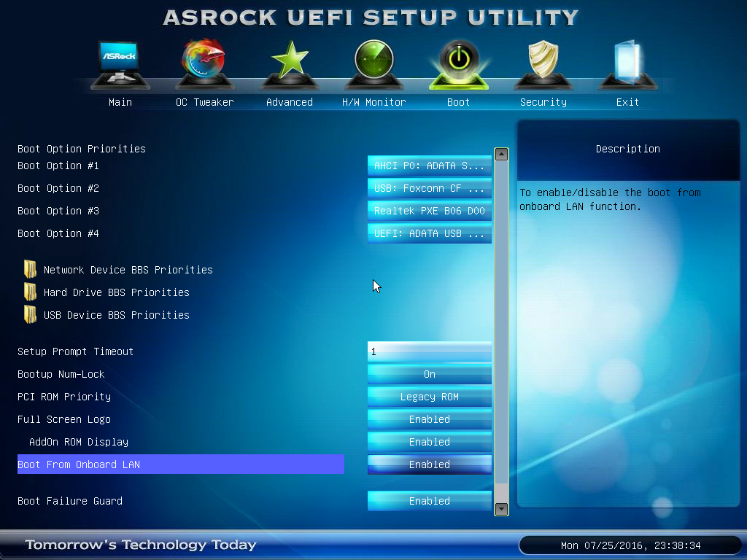Open Hard Drive BBS Priorities submenu
This screenshot has height=560, width=747.
click(117, 292)
